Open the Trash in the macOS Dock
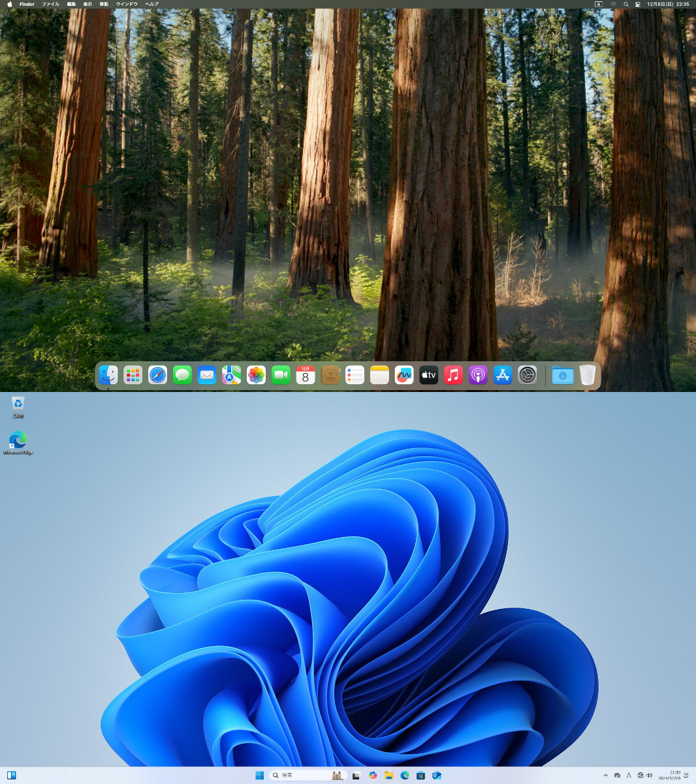 coord(588,375)
